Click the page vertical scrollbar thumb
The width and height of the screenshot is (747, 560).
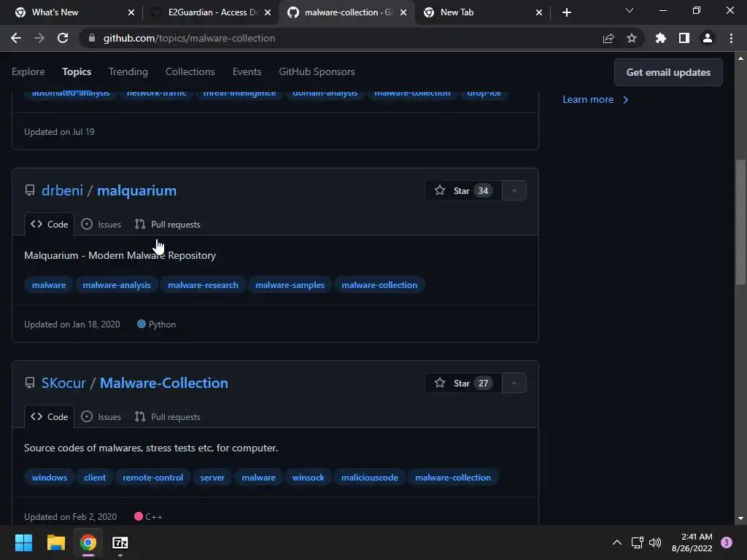tap(740, 222)
